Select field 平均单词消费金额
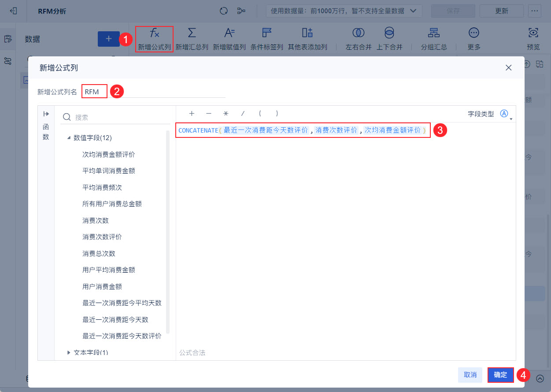This screenshot has width=551, height=392. tap(109, 171)
